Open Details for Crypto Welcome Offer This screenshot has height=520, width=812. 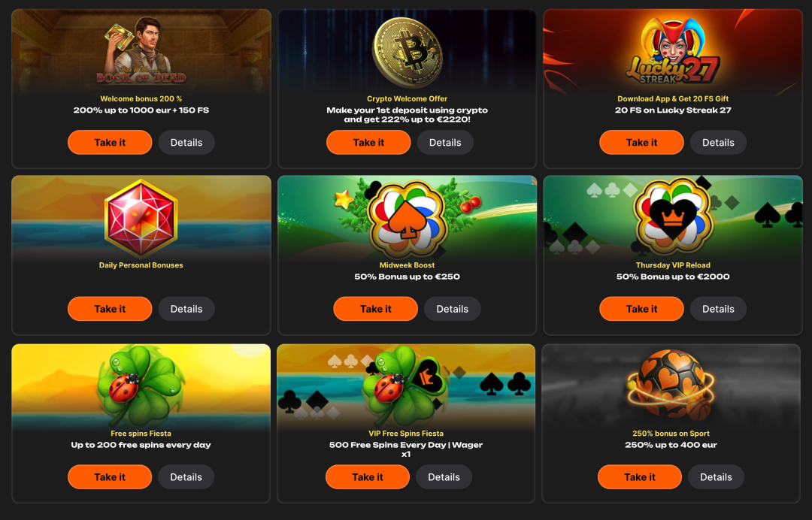[x=445, y=142]
